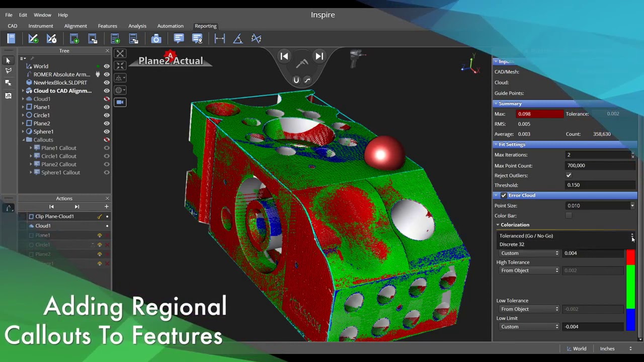Click the export report page icon
This screenshot has width=644, height=362.
coord(93,39)
